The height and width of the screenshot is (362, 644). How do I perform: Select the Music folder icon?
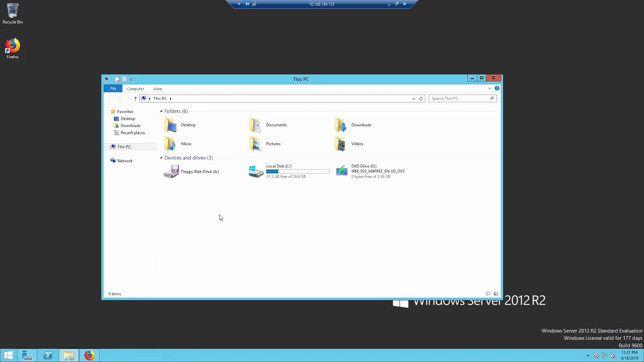(x=171, y=144)
